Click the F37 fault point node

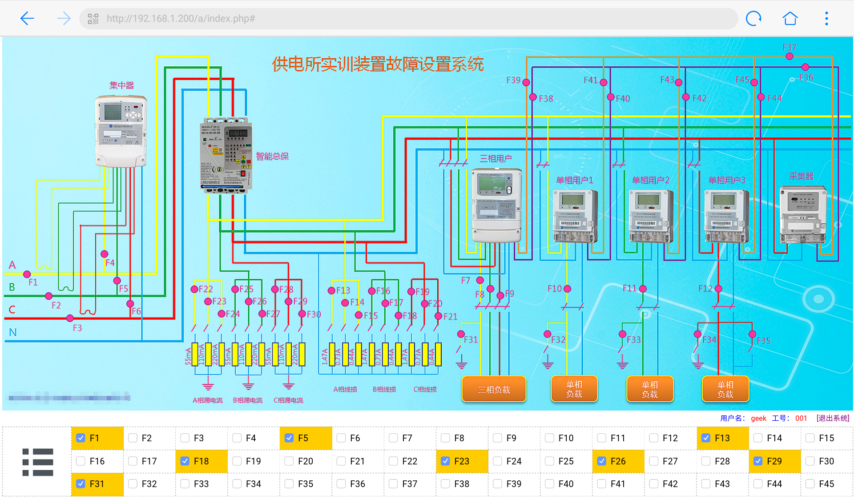click(790, 56)
